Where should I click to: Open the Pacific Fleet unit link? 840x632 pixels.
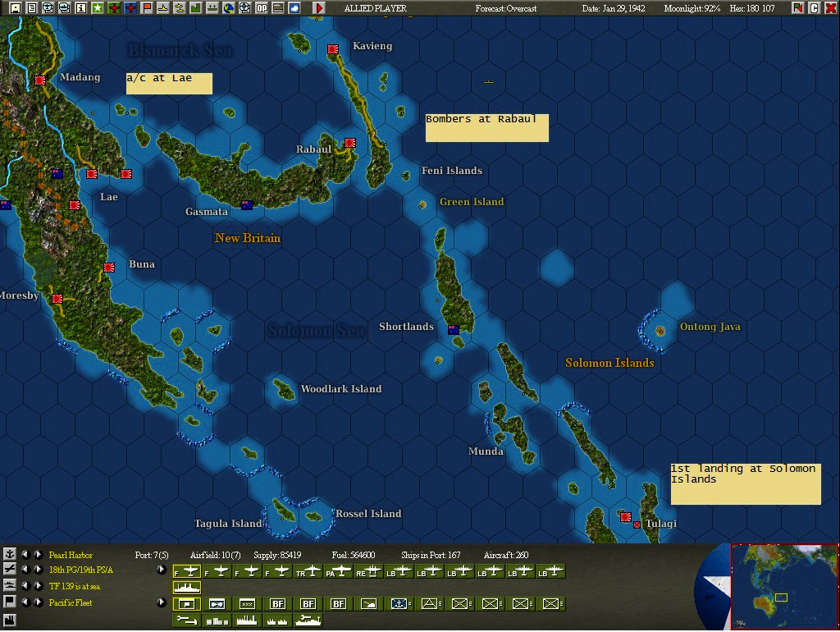(x=71, y=602)
